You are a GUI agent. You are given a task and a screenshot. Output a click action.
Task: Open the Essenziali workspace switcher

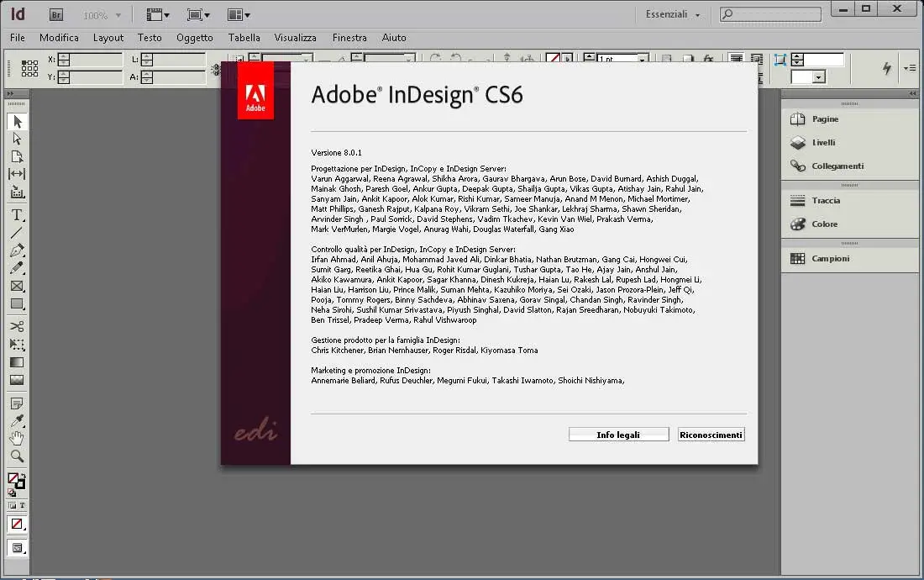click(672, 14)
